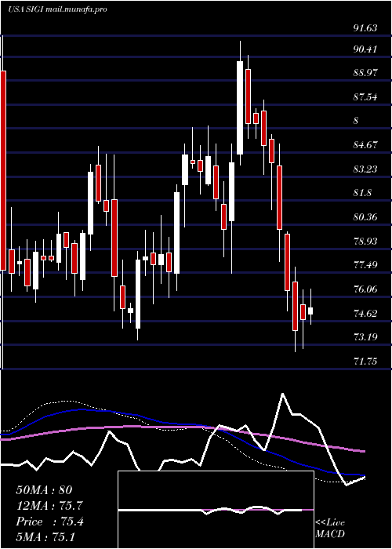Select the 80.36 price axis label
This screenshot has width=392, height=549.
coord(365,217)
